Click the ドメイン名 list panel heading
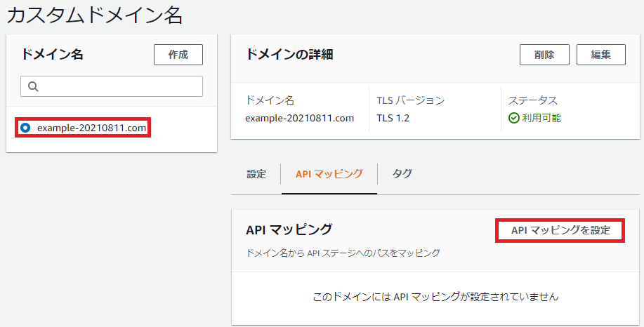The image size is (644, 327). [52, 55]
